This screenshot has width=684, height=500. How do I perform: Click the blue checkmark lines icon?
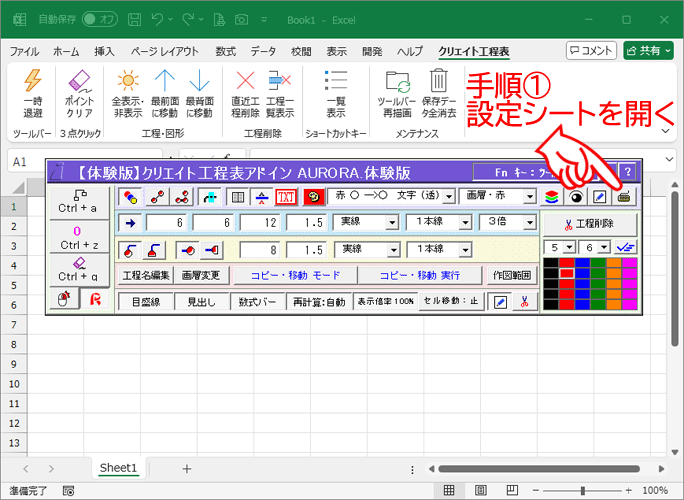click(x=625, y=247)
